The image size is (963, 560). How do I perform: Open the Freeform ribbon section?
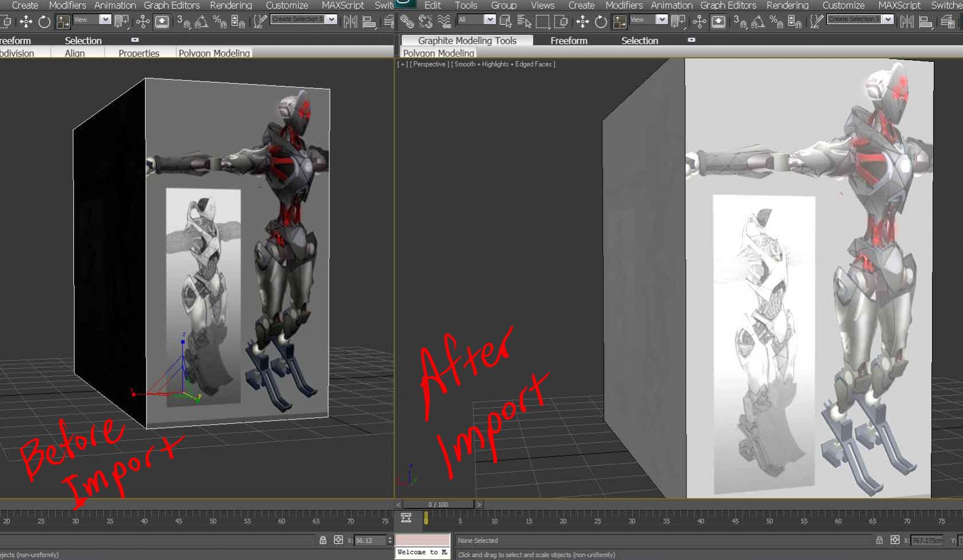click(569, 40)
